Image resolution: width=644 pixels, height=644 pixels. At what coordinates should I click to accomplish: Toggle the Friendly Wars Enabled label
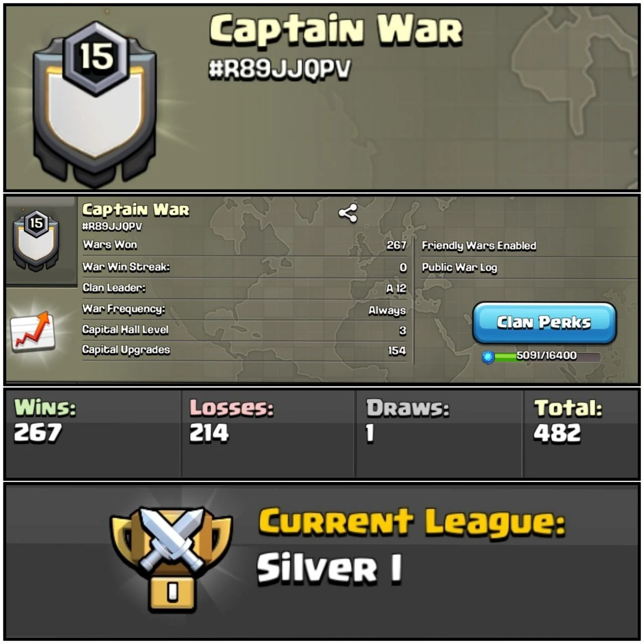479,246
